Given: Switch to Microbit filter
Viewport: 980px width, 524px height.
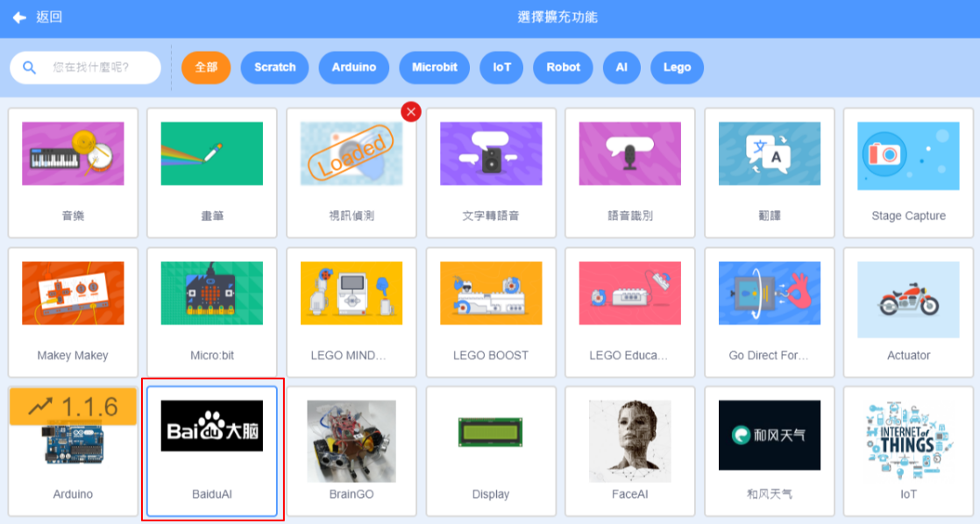Looking at the screenshot, I should [x=435, y=67].
